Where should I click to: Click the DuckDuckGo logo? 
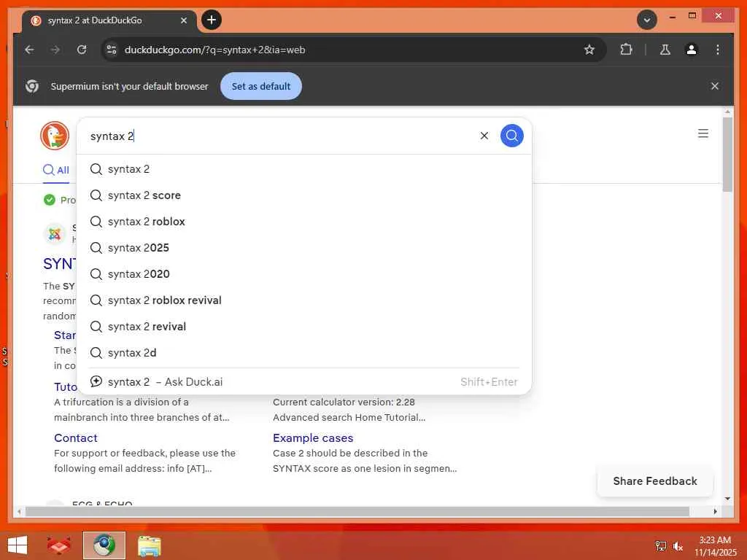click(x=55, y=136)
